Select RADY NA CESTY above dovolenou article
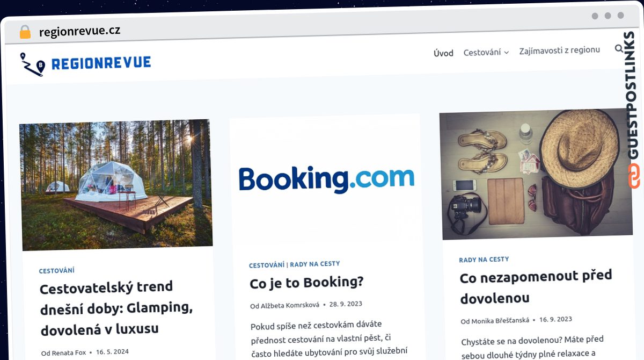 [484, 260]
